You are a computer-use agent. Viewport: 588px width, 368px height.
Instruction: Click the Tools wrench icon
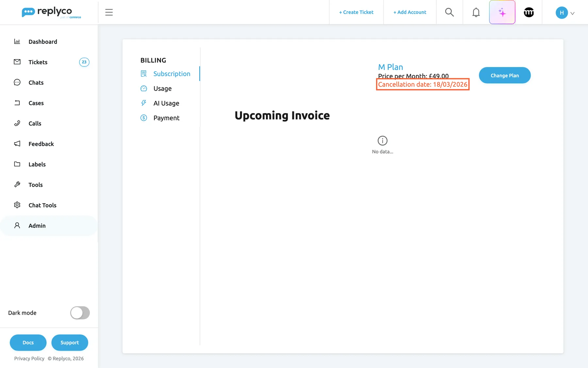17,184
